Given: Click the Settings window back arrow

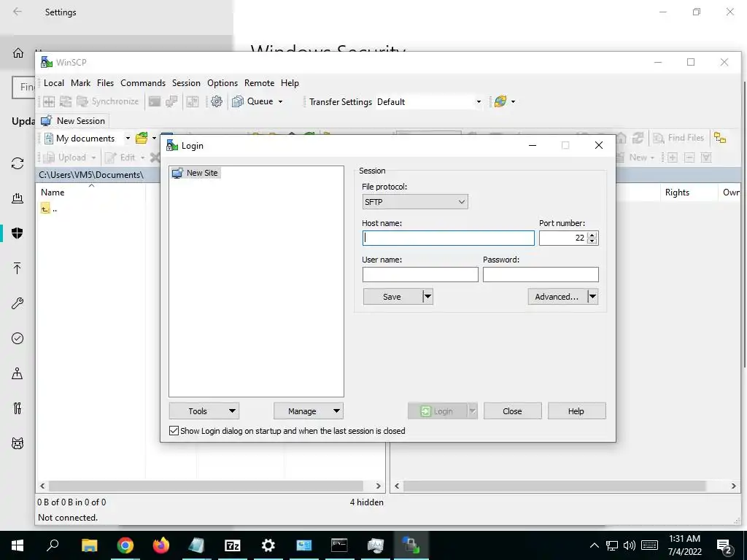Looking at the screenshot, I should [18, 12].
